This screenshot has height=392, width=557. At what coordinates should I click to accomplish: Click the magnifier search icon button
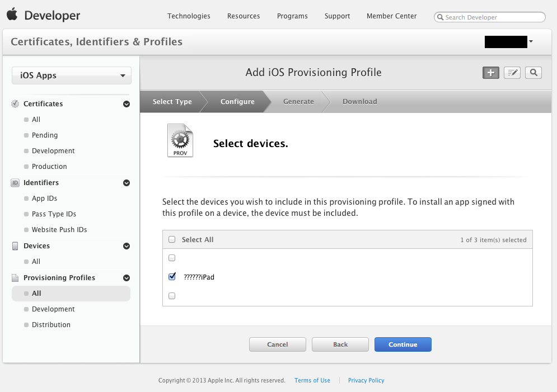[x=533, y=73]
